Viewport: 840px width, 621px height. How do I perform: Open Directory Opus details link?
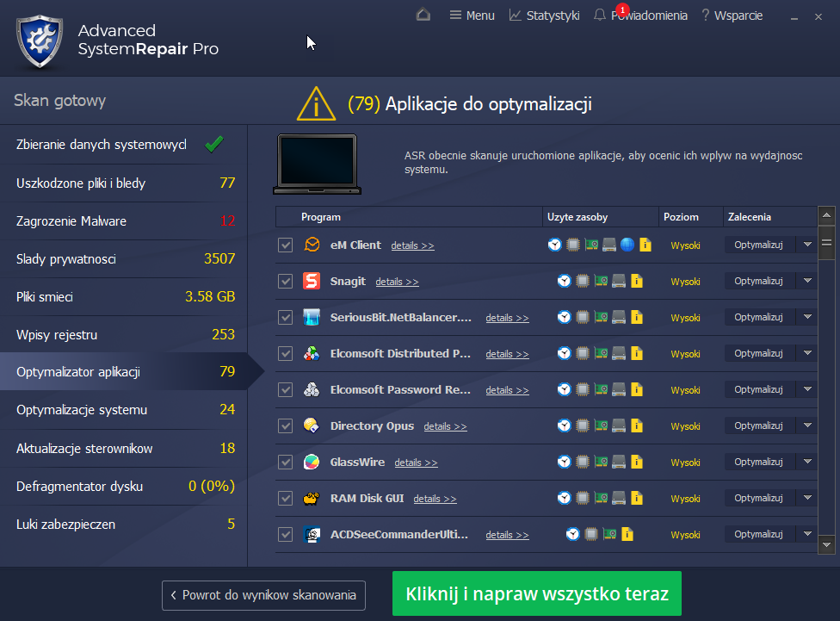[x=445, y=426]
